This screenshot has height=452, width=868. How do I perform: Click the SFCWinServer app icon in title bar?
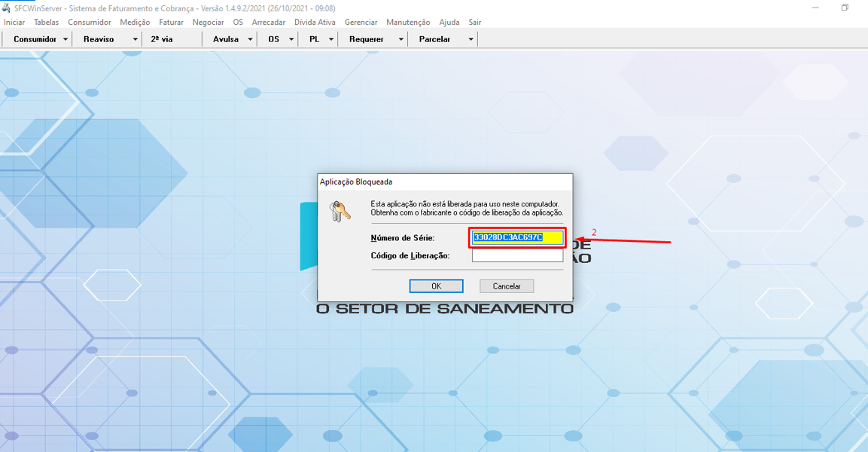(6, 8)
